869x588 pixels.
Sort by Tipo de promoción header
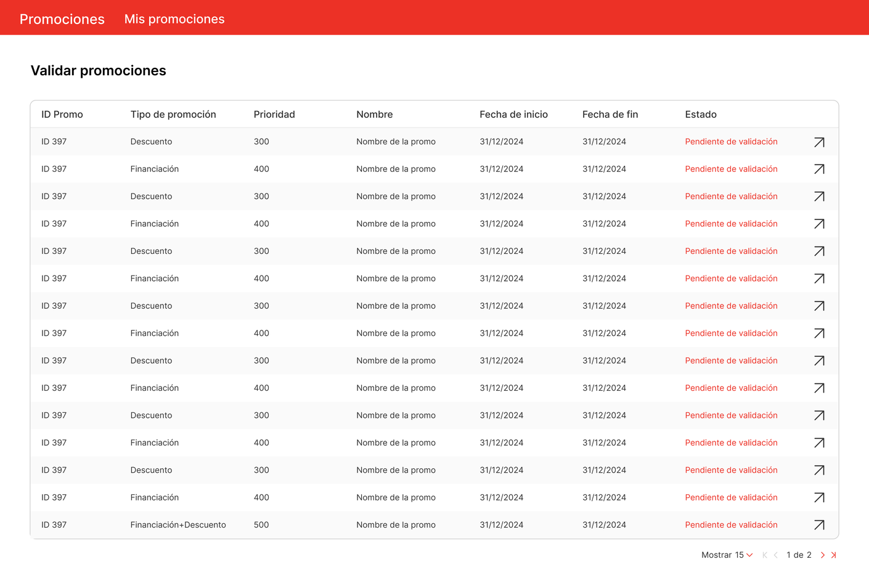coord(173,115)
